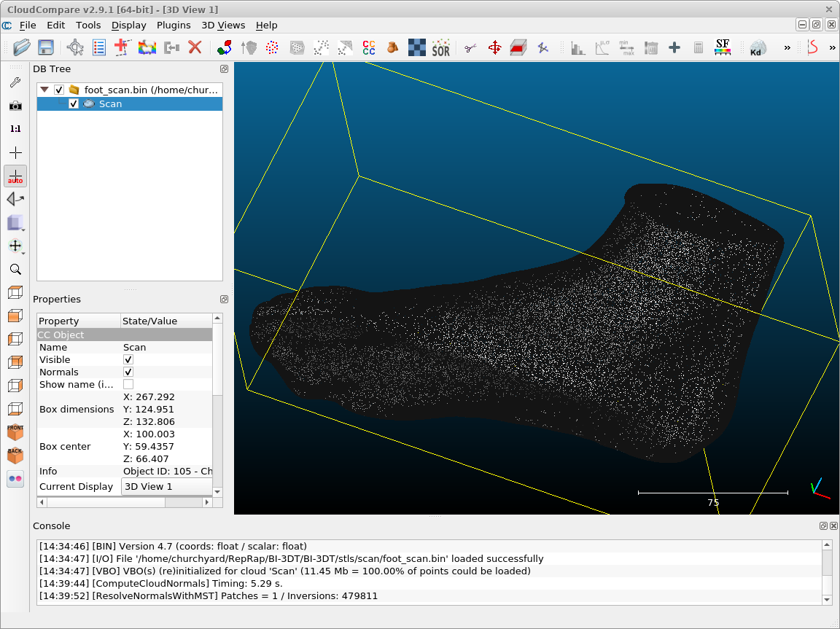Float the Properties panel
This screenshot has height=629, width=840.
[x=224, y=300]
